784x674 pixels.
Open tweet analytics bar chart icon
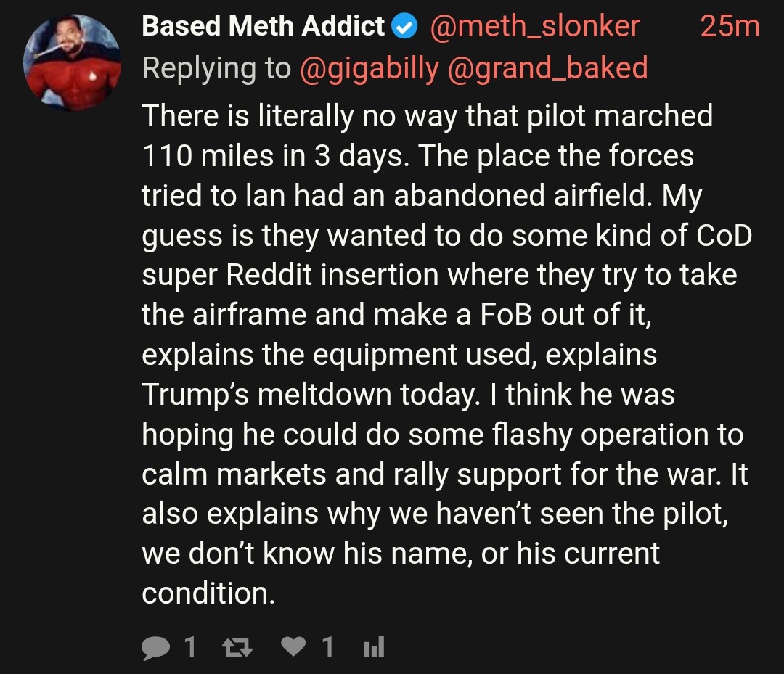coord(373,646)
